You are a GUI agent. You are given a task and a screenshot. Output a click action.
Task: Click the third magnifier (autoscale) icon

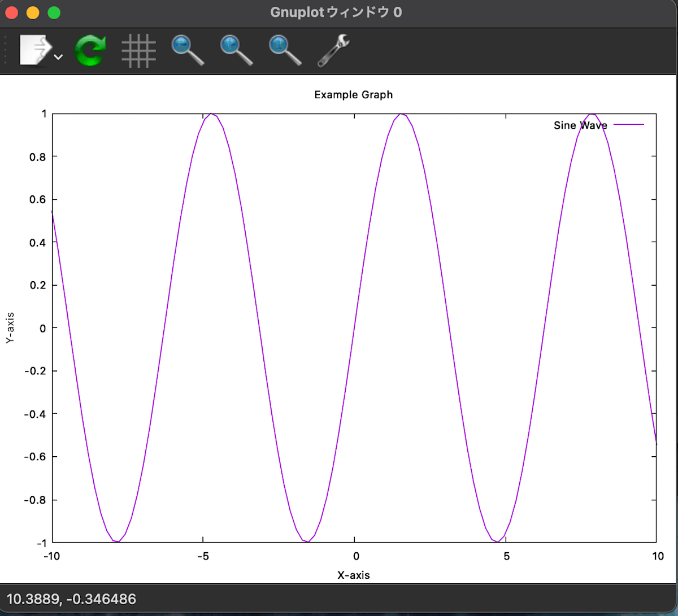click(285, 51)
